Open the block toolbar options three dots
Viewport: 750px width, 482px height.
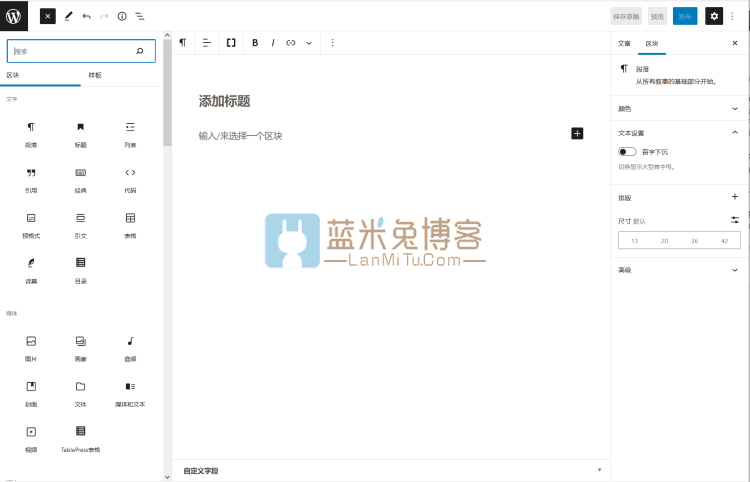tap(332, 43)
